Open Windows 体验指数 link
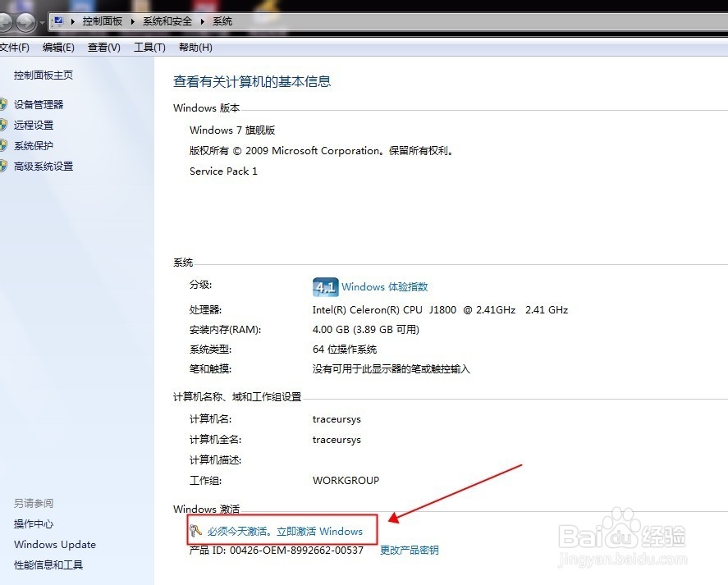 (384, 287)
